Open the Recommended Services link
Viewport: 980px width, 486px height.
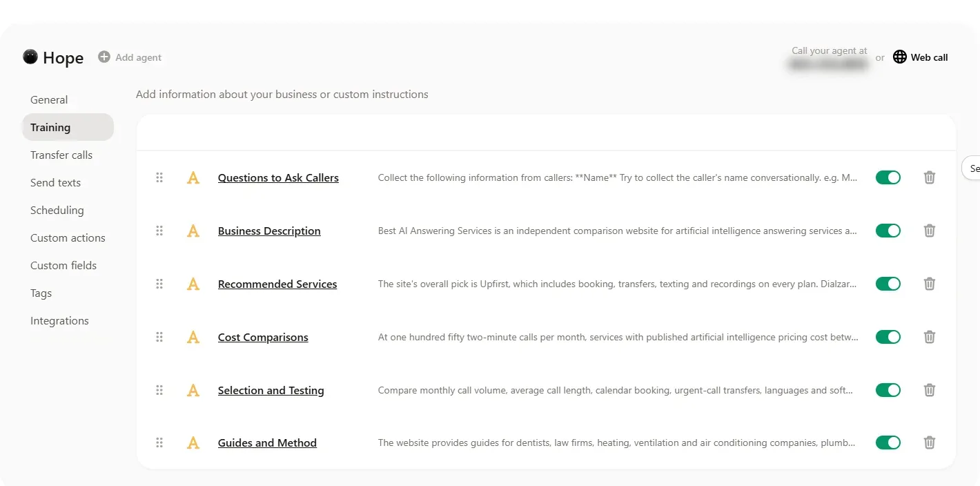pos(277,284)
